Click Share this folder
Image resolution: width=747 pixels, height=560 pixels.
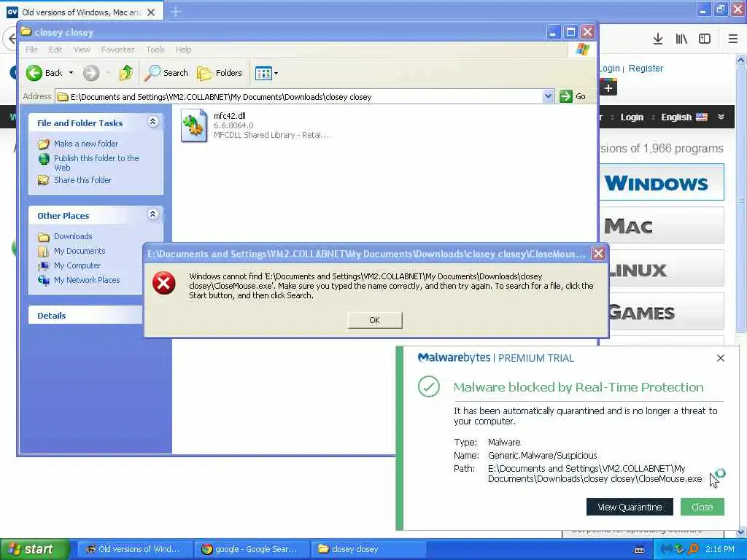point(82,180)
